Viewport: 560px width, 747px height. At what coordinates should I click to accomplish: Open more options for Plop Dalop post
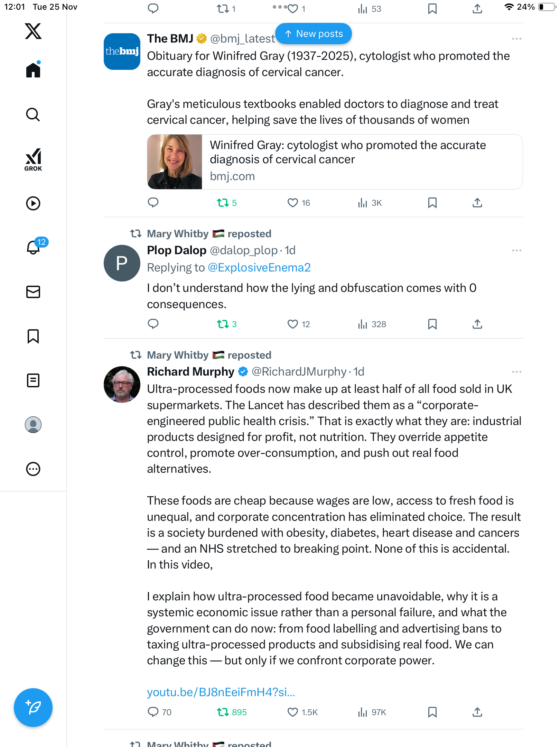pyautogui.click(x=516, y=250)
